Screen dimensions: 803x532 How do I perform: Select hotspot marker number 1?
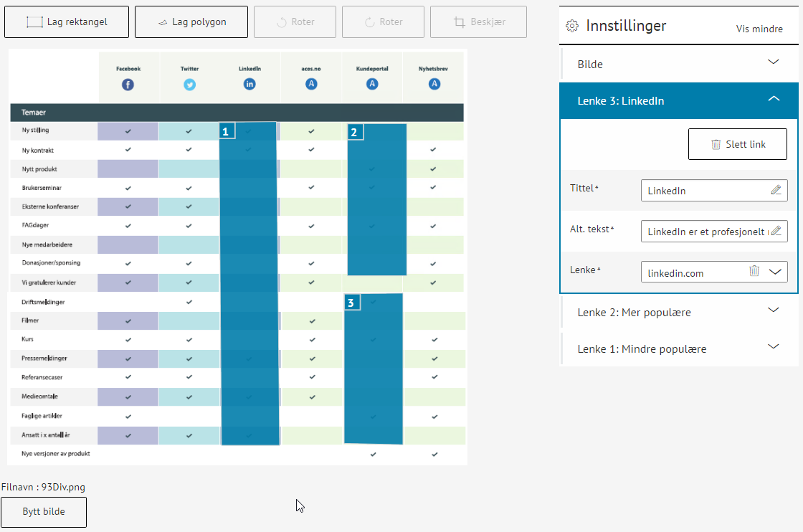click(227, 131)
